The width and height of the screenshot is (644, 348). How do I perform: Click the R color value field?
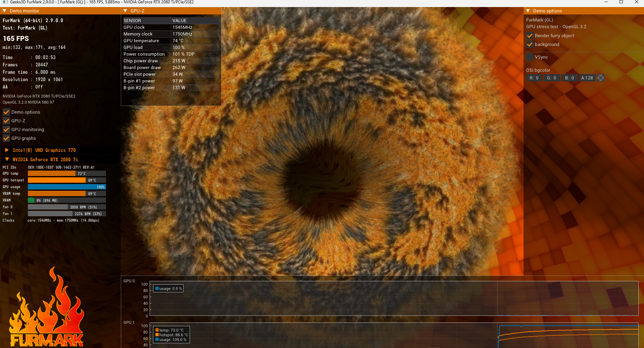534,78
